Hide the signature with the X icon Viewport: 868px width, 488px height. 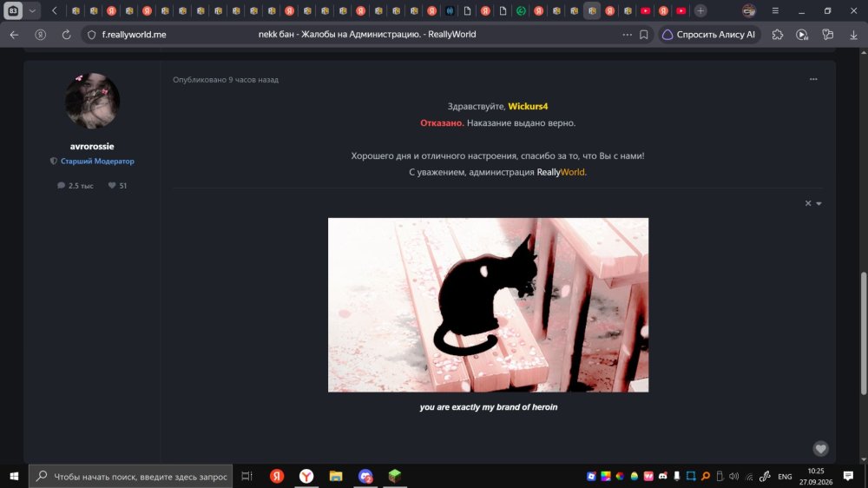(808, 203)
